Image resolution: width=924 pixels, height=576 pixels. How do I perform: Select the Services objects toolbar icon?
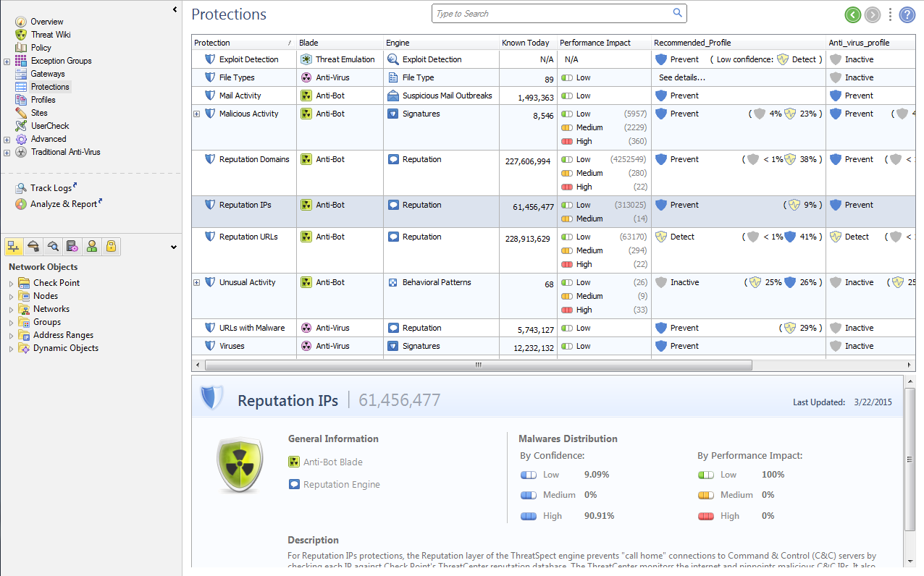coord(33,247)
